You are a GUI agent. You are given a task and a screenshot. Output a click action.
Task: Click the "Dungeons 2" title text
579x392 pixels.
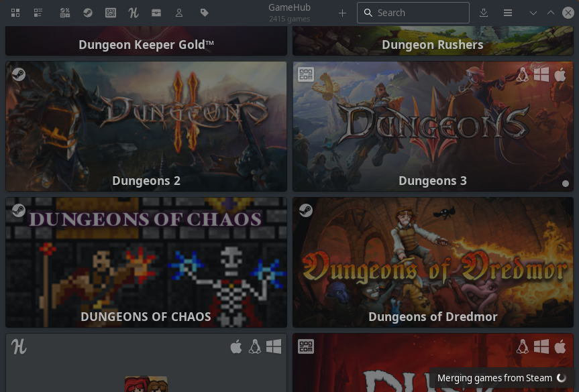pos(146,181)
